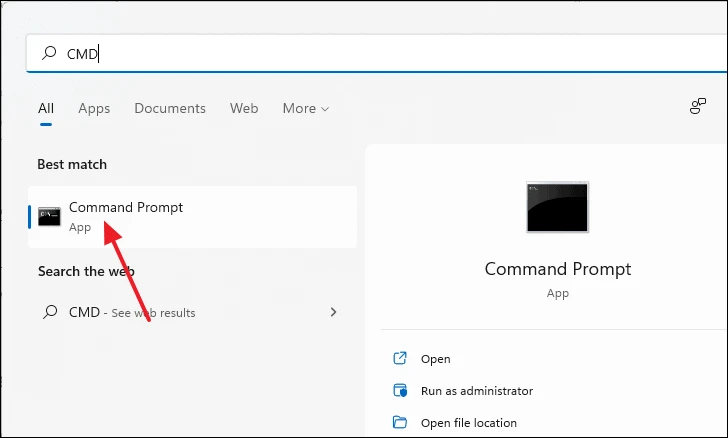The image size is (728, 438).
Task: Choose Run as administrator
Action: coord(477,391)
